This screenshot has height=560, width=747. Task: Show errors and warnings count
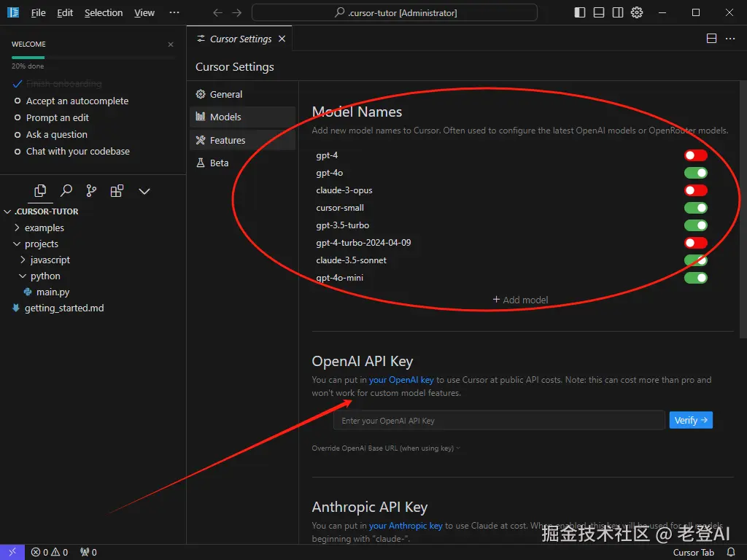click(50, 553)
